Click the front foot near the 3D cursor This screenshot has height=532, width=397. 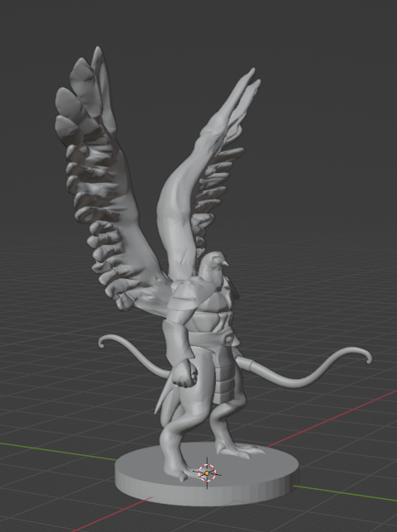coord(178,473)
